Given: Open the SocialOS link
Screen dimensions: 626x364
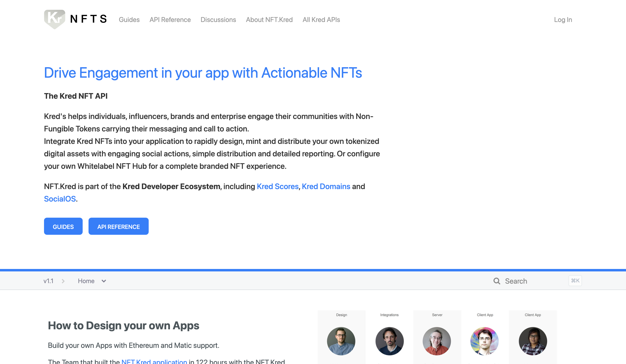Looking at the screenshot, I should pyautogui.click(x=60, y=199).
